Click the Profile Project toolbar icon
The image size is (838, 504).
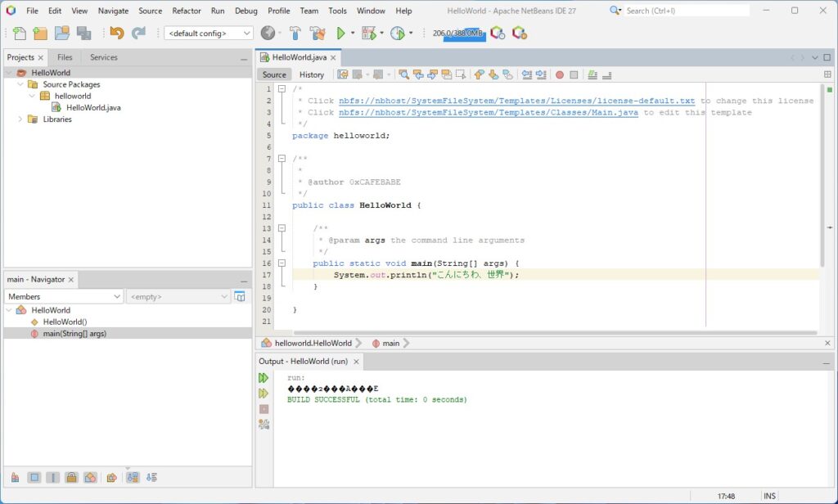click(x=398, y=34)
